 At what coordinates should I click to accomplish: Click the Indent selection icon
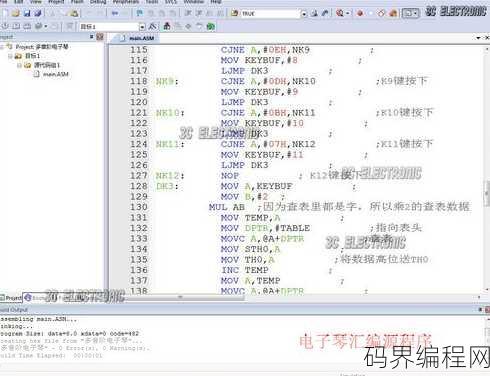tap(188, 13)
